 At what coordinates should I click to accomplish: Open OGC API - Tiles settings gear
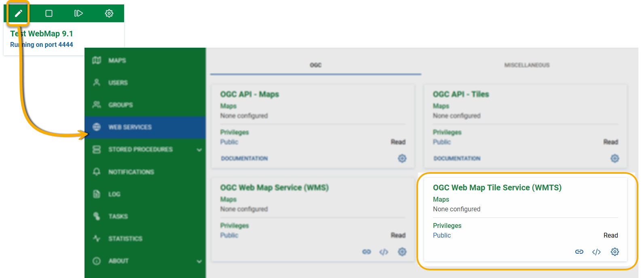coord(614,158)
